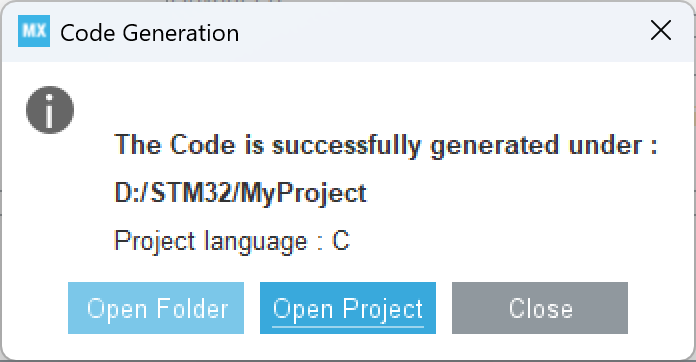This screenshot has height=362, width=696.
Task: Click the gray information circle icon
Action: point(50,110)
